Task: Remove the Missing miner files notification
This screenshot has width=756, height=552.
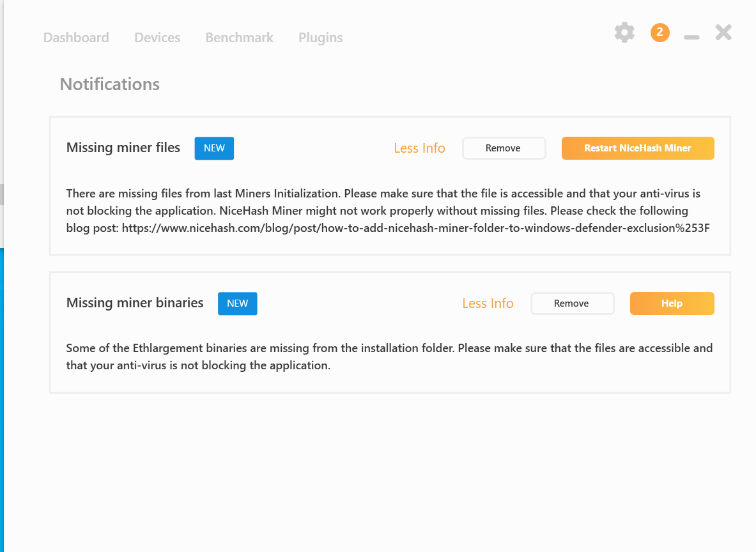Action: tap(504, 148)
